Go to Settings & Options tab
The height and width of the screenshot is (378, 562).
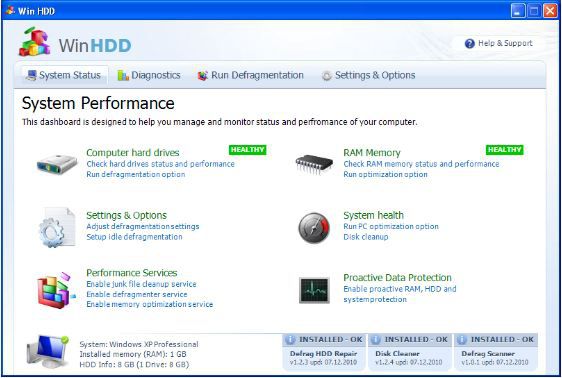click(368, 75)
